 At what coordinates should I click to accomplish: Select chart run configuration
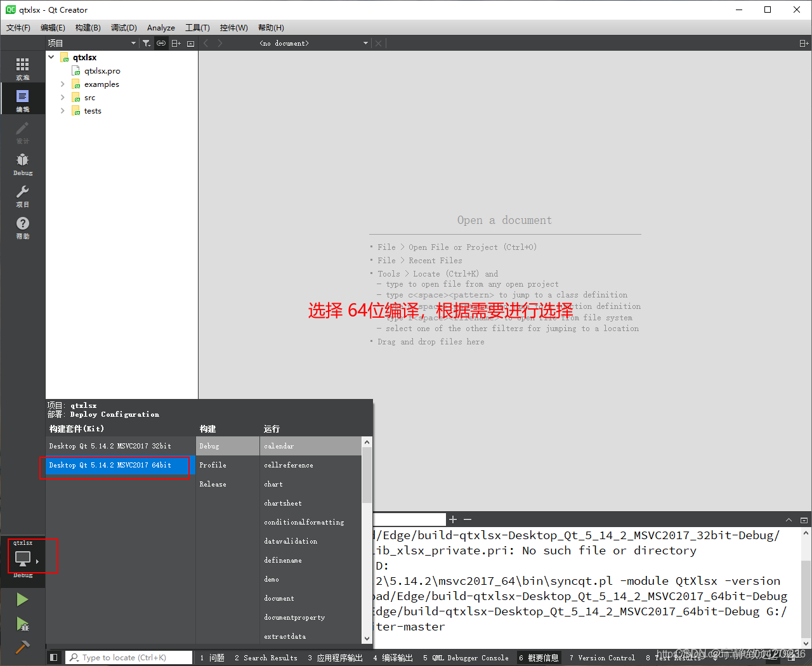click(311, 484)
